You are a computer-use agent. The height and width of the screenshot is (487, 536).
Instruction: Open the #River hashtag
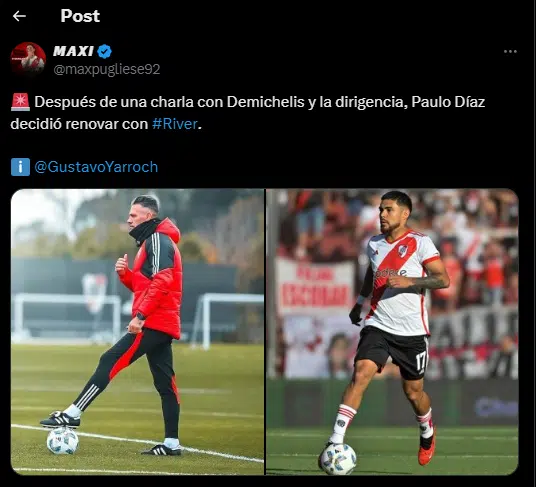click(175, 124)
